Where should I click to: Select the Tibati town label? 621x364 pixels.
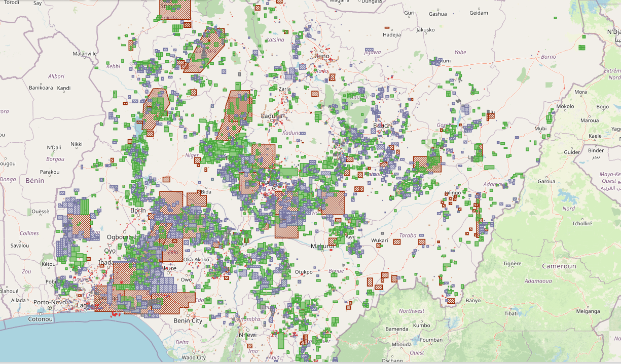(x=511, y=313)
